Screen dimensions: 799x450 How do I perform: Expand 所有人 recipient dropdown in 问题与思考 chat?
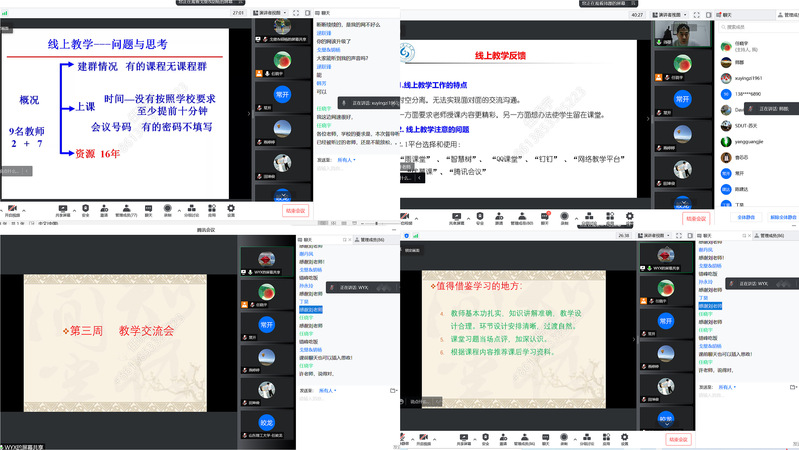point(347,159)
